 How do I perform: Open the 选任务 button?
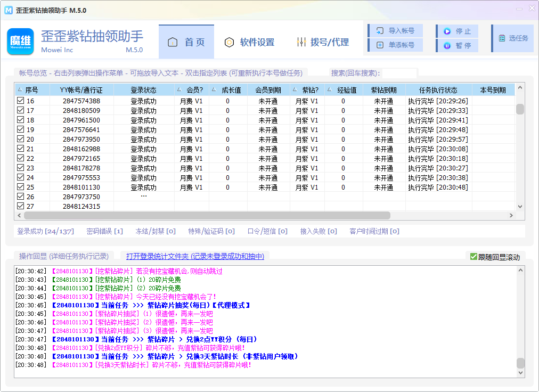[x=512, y=38]
